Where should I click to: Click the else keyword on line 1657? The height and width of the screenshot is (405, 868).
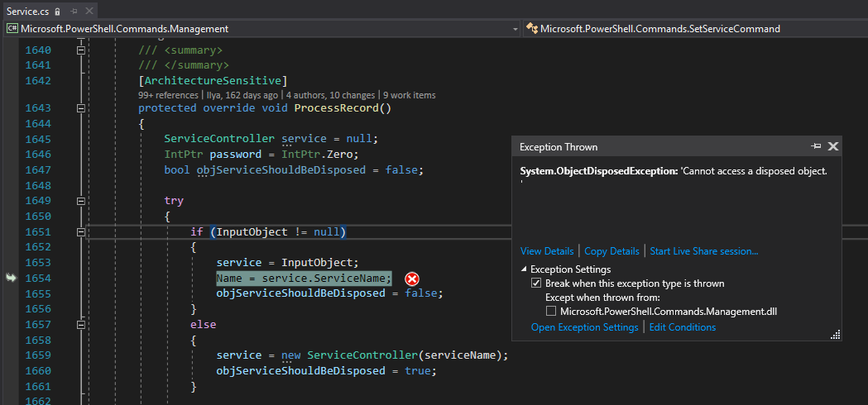coord(204,324)
